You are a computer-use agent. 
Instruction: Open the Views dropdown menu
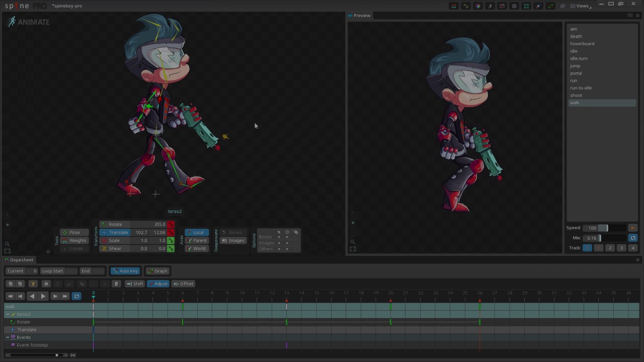[581, 6]
